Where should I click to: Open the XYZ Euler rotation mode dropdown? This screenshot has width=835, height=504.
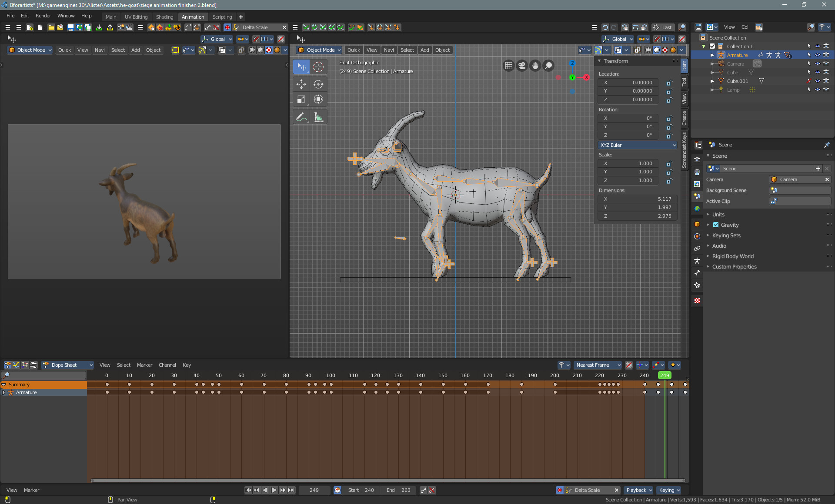coord(637,145)
